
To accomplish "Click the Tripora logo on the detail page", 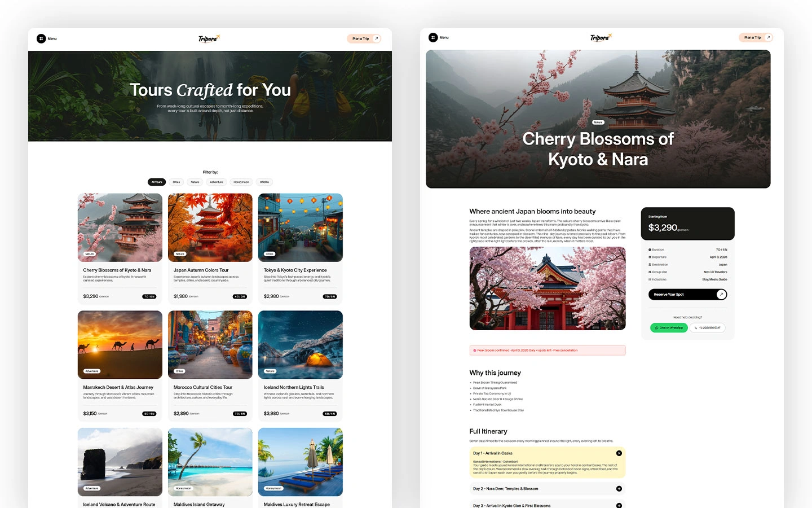I will pyautogui.click(x=601, y=37).
